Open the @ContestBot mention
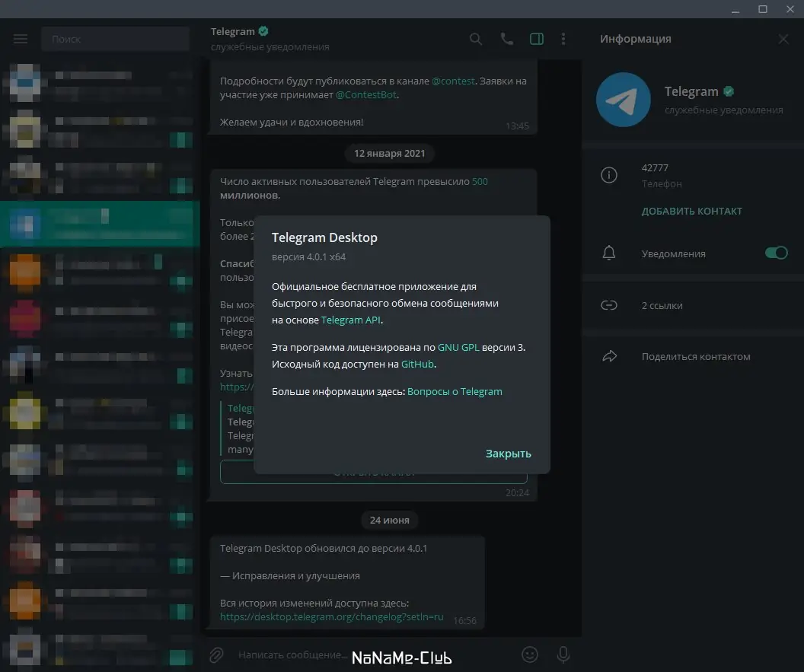Viewport: 804px width, 672px height. coord(366,95)
